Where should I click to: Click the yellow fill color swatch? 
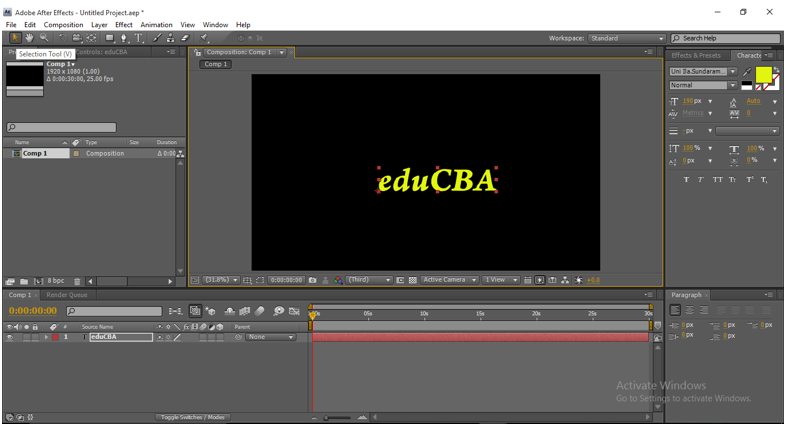(x=763, y=75)
